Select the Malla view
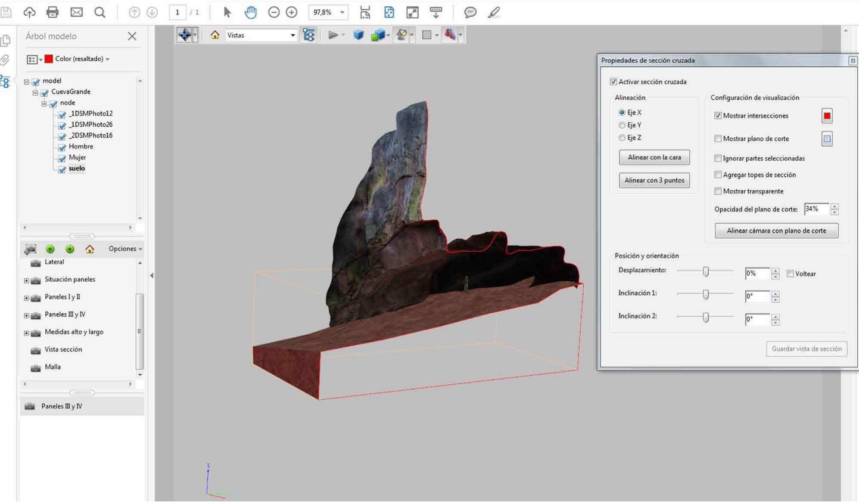Image resolution: width=859 pixels, height=504 pixels. 53,367
